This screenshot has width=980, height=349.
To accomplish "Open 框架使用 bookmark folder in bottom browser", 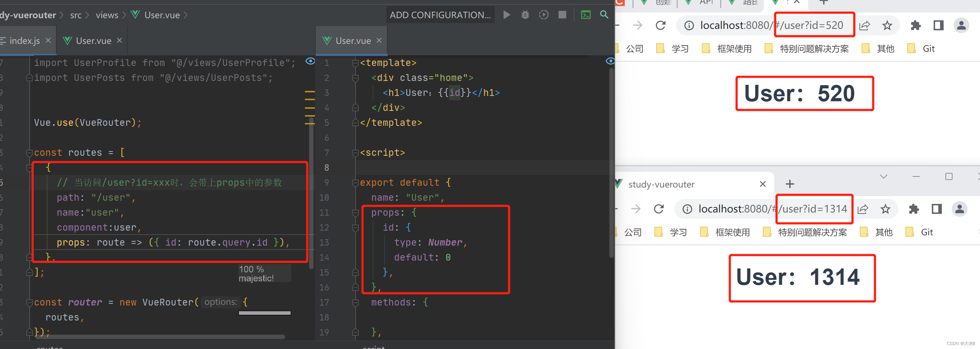I will tap(725, 232).
